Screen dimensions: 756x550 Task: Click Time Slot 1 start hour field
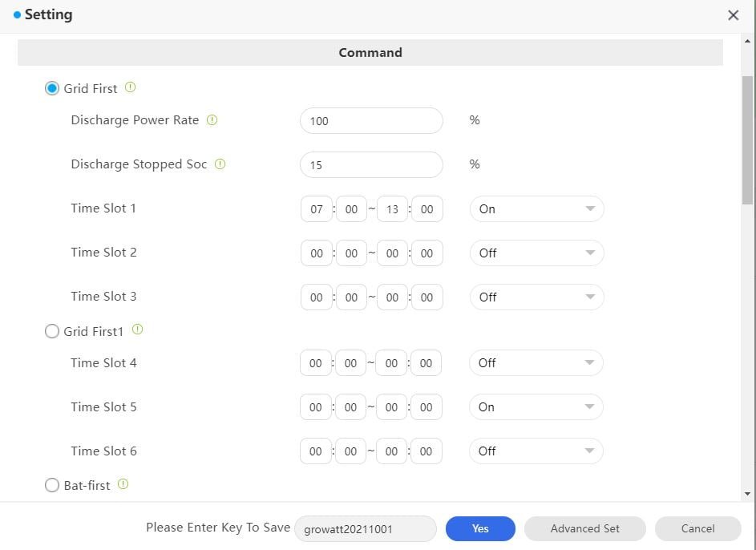pos(317,209)
